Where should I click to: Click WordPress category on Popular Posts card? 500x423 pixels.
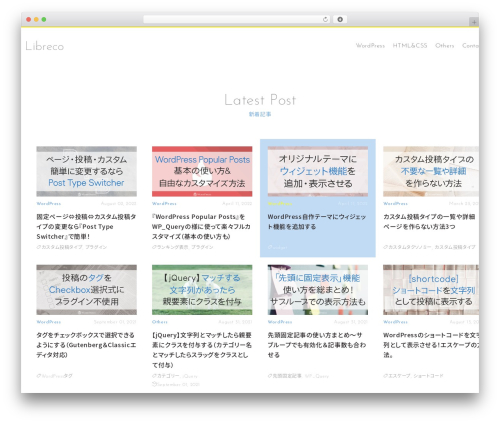point(164,203)
